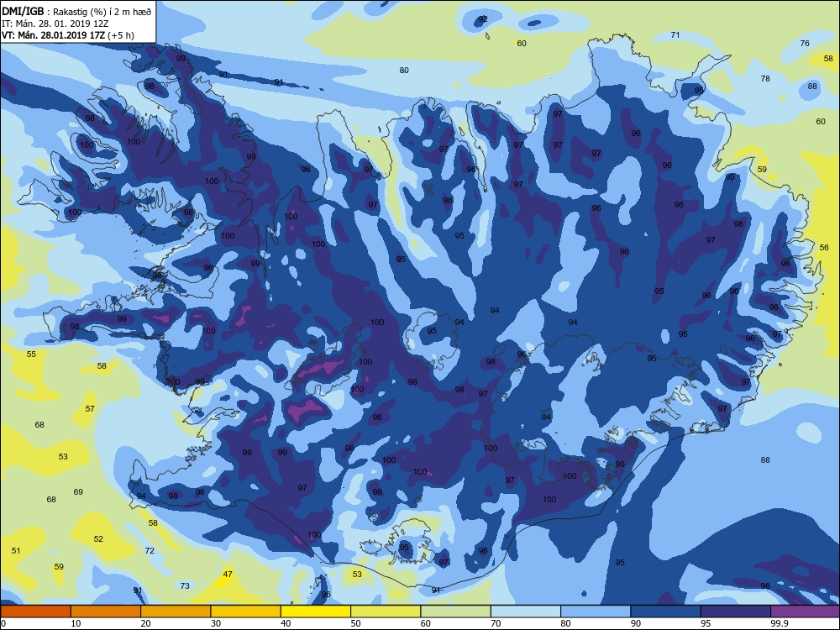840x630 pixels.
Task: Click the pale blue 70–80 legend swatch
Action: click(x=526, y=612)
